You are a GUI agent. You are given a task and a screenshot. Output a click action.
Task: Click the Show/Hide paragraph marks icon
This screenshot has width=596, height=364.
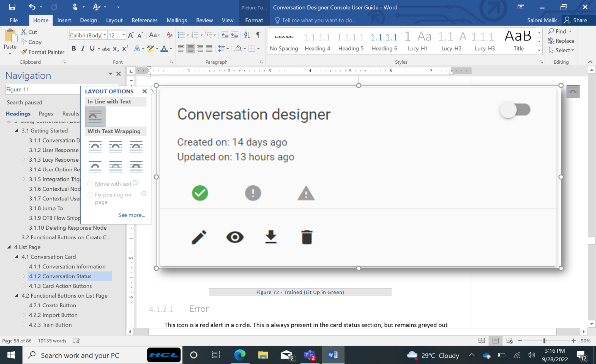[x=259, y=35]
